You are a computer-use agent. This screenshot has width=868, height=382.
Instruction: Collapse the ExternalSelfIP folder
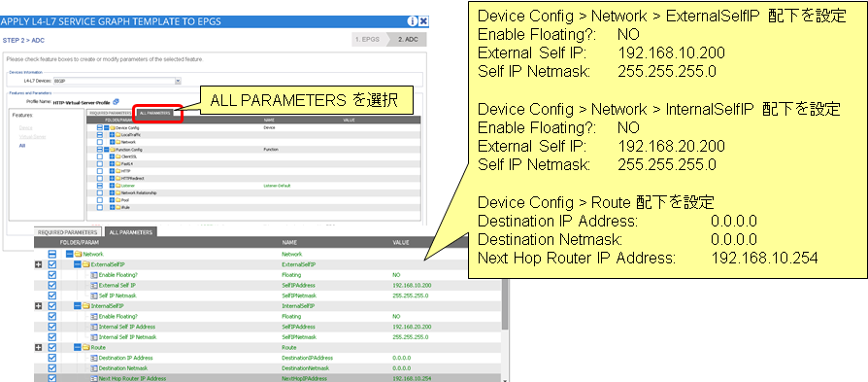click(78, 265)
